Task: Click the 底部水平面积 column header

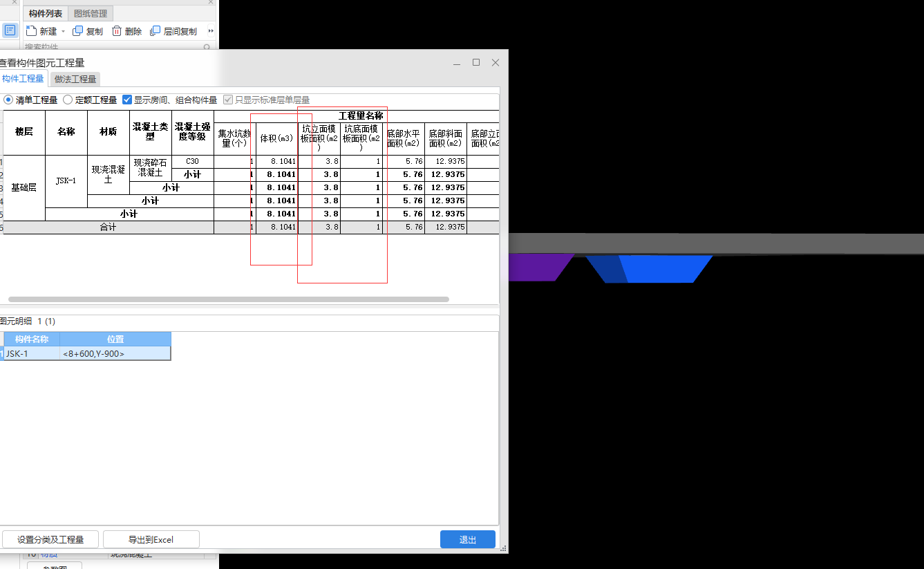Action: (404, 138)
